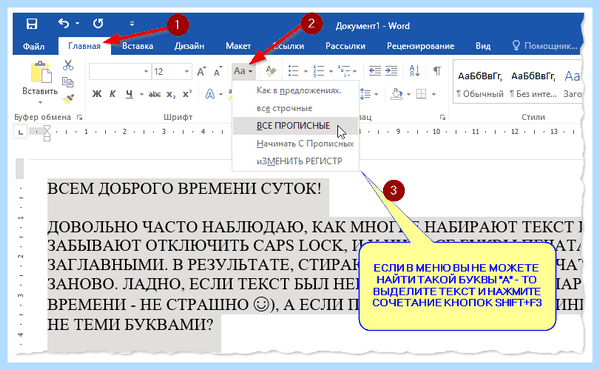The height and width of the screenshot is (370, 600).
Task: Click the Redo icon in the quick access toolbar
Action: [98, 24]
